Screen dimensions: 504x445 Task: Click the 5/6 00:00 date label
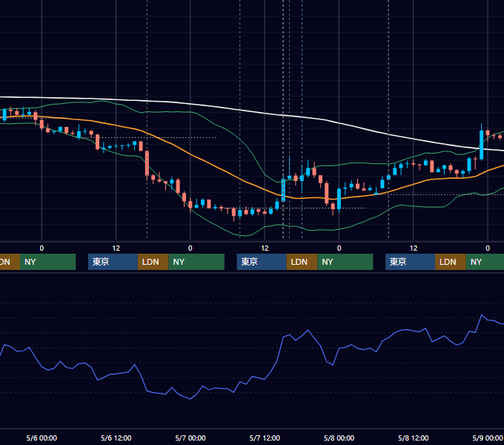coord(42,438)
